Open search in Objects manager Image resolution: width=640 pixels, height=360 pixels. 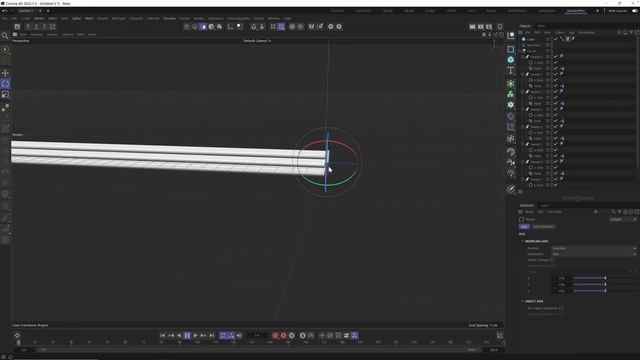coord(619,32)
